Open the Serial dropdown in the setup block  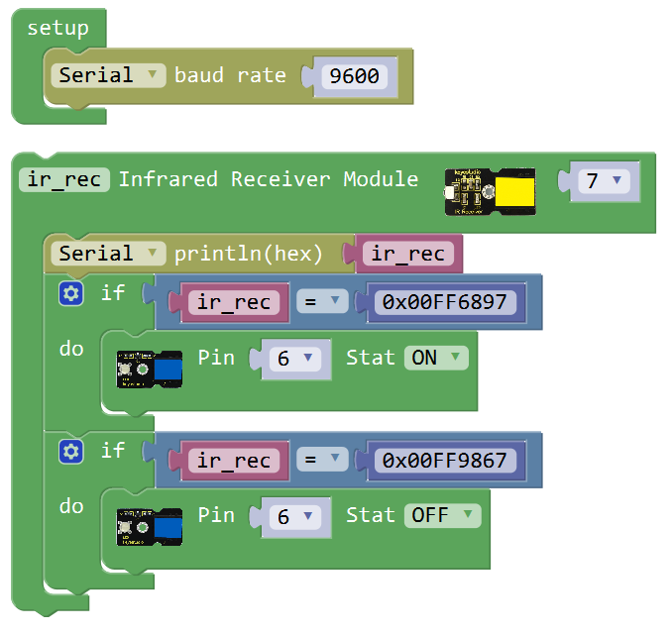[x=108, y=75]
